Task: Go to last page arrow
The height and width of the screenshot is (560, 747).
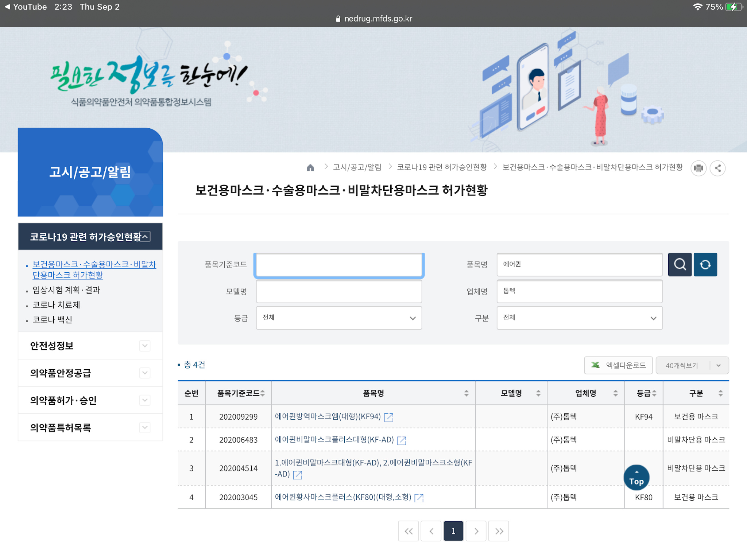Action: [499, 531]
